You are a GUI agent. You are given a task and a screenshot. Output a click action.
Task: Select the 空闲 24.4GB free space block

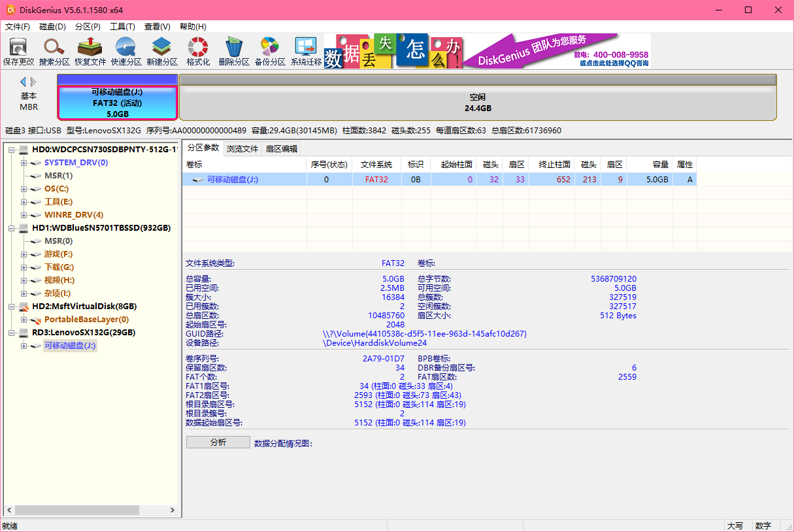click(478, 103)
